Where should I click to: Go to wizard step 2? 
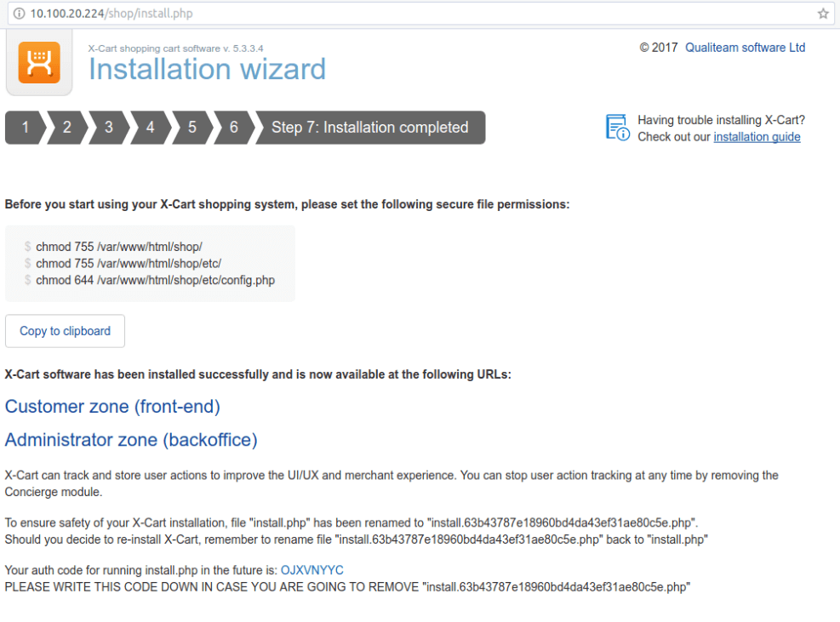click(67, 128)
